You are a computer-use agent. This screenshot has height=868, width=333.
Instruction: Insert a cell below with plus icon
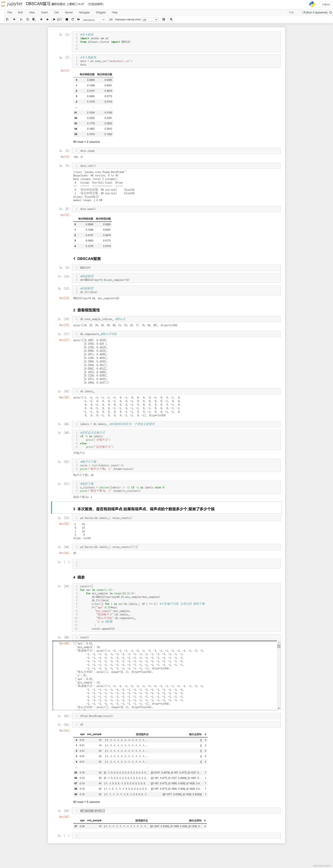(14, 20)
